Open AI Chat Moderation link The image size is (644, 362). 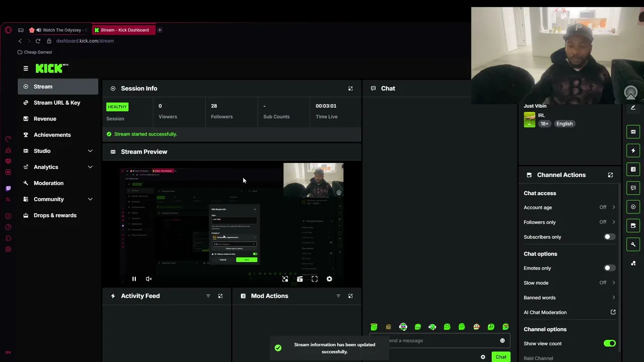[x=570, y=312]
